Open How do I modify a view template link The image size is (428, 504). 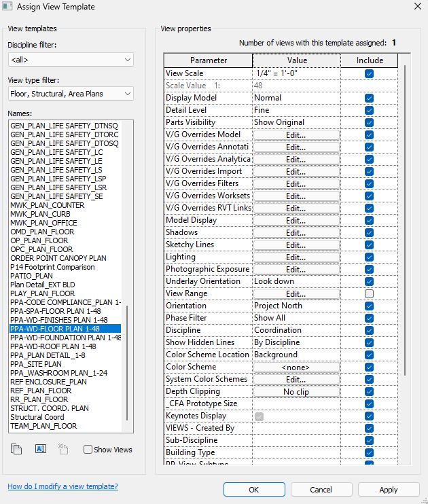63,486
